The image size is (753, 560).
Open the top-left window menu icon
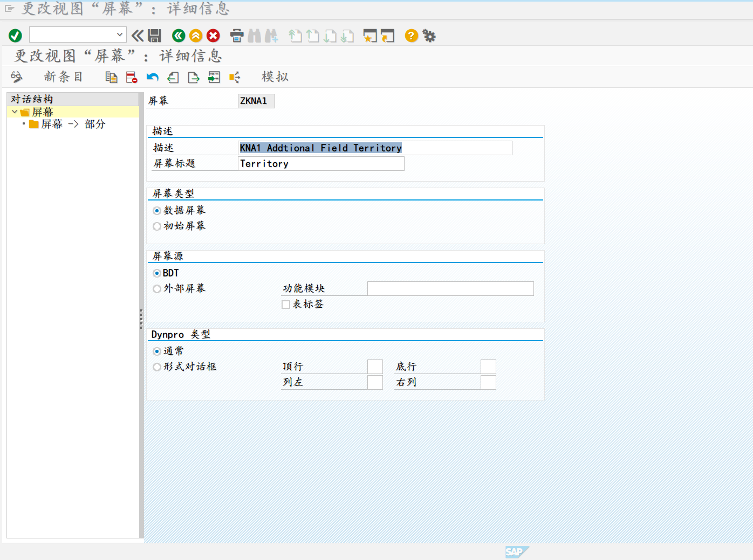coord(9,9)
